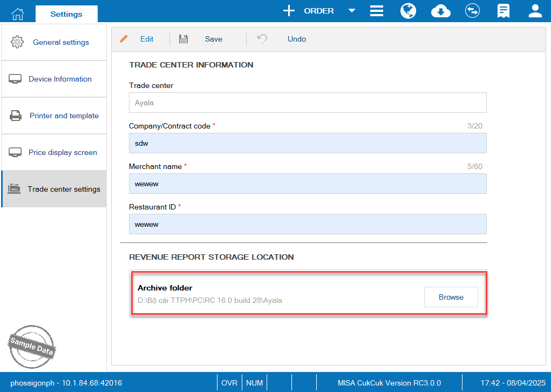The image size is (551, 392).
Task: Click the 5/60 character counter
Action: [475, 166]
